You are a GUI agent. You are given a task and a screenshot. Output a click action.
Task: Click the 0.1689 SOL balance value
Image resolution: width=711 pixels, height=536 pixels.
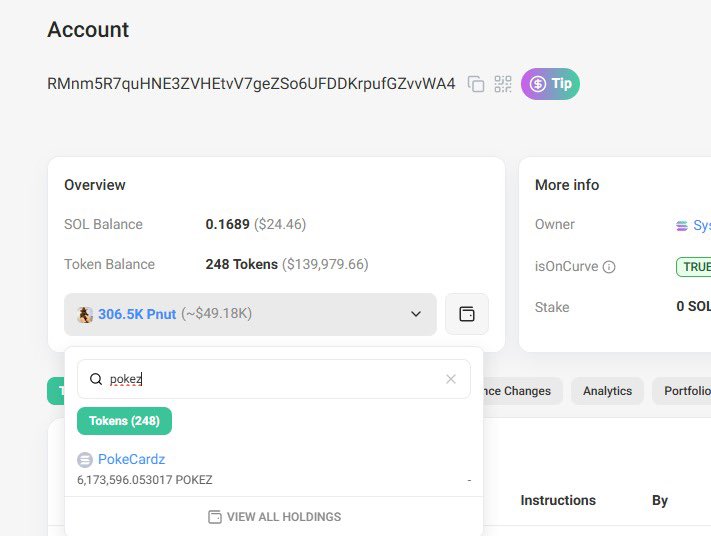(227, 224)
